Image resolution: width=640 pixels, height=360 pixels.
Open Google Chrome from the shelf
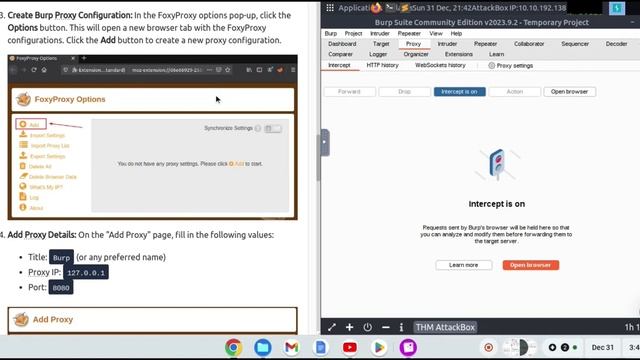point(233,347)
